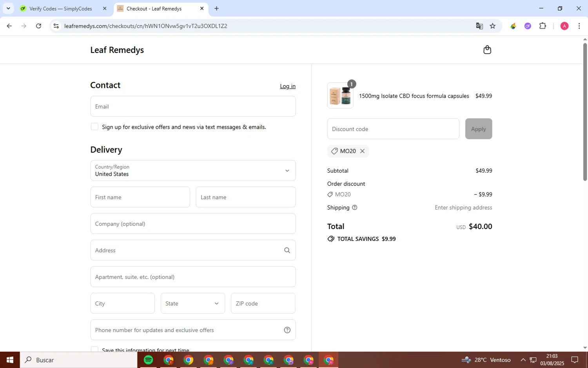Switch to the Verify Codes SimplyCodes tab
The height and width of the screenshot is (368, 588).
[x=61, y=9]
